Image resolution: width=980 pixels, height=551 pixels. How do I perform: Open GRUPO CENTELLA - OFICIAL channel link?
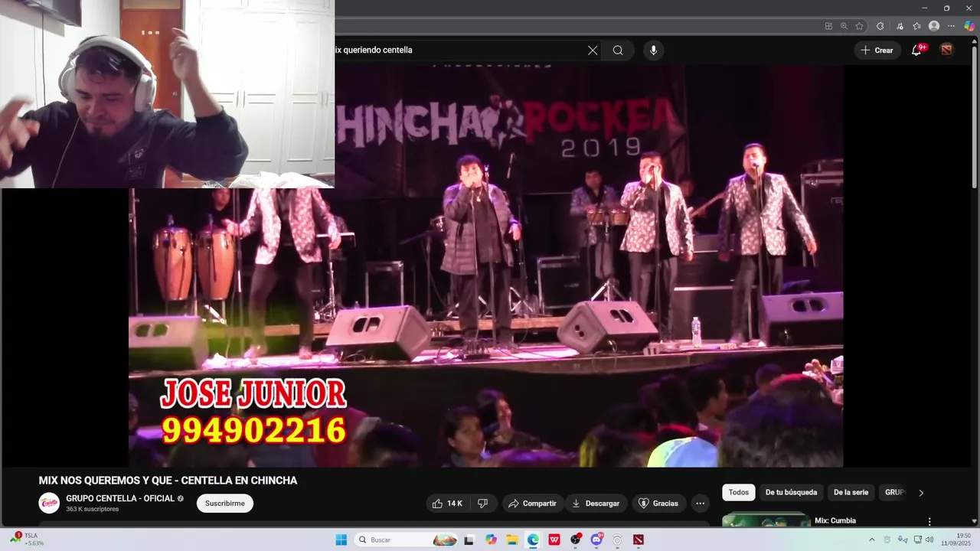[x=120, y=499]
